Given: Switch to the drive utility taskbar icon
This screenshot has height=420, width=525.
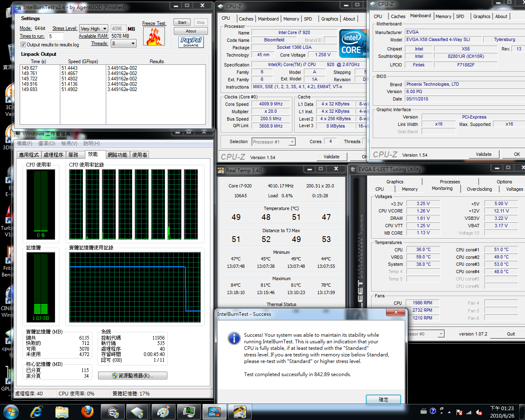Looking at the screenshot, I should pyautogui.click(x=137, y=412).
